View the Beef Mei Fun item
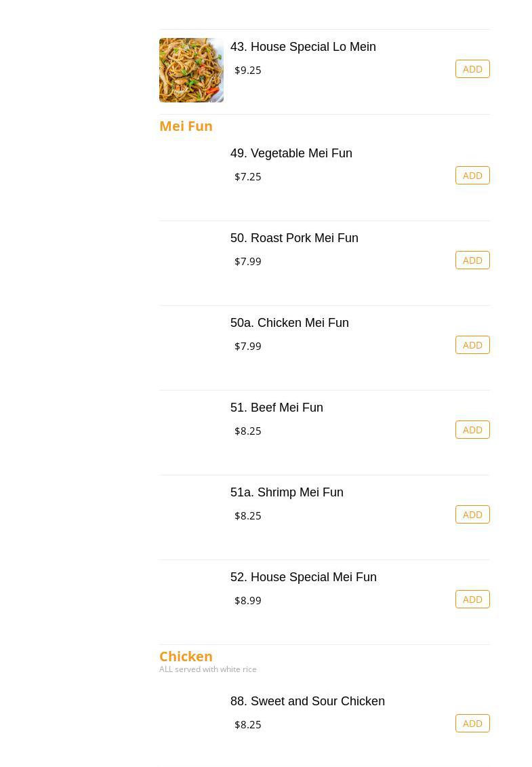 (x=277, y=408)
